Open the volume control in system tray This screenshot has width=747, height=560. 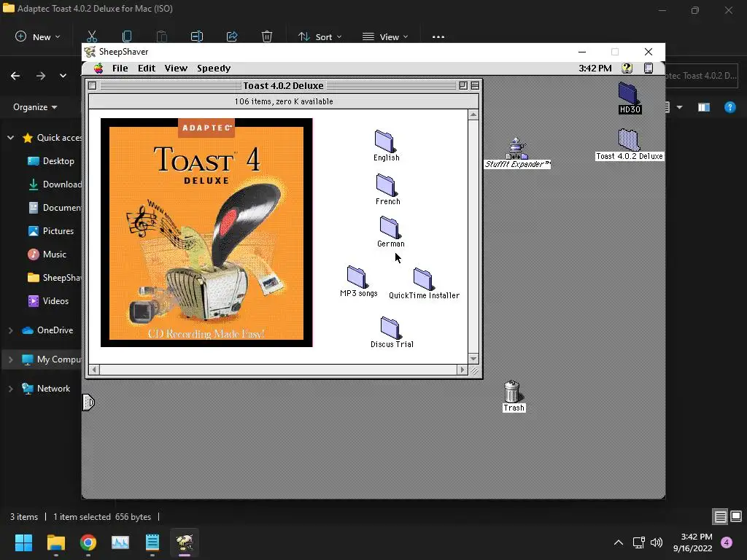pos(657,542)
